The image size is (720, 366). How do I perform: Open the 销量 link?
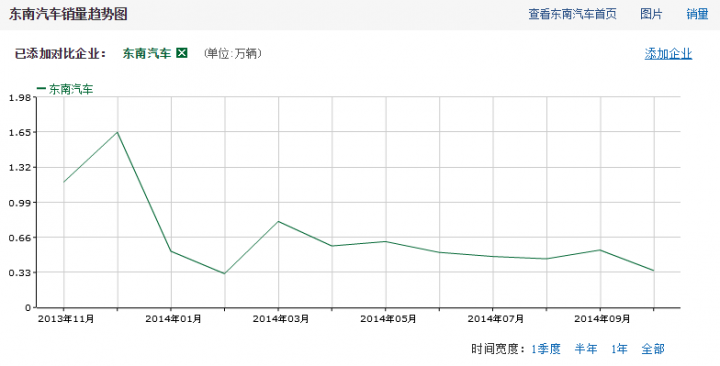point(697,14)
